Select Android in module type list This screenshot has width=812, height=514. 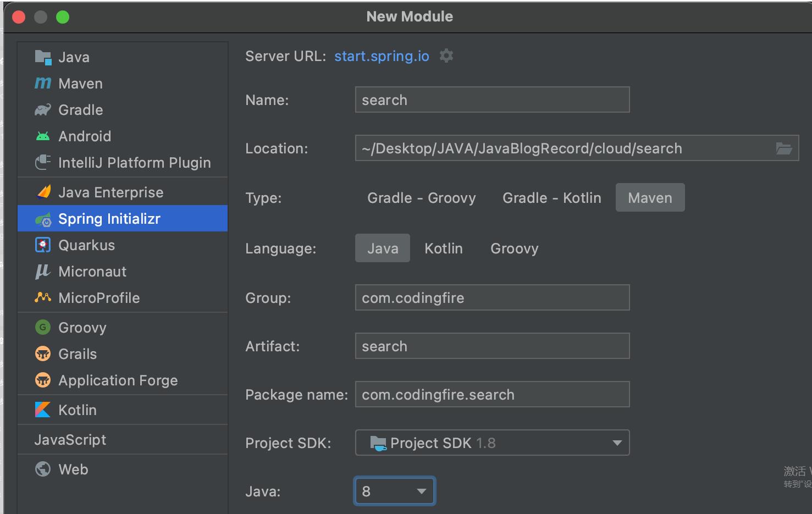(123, 136)
